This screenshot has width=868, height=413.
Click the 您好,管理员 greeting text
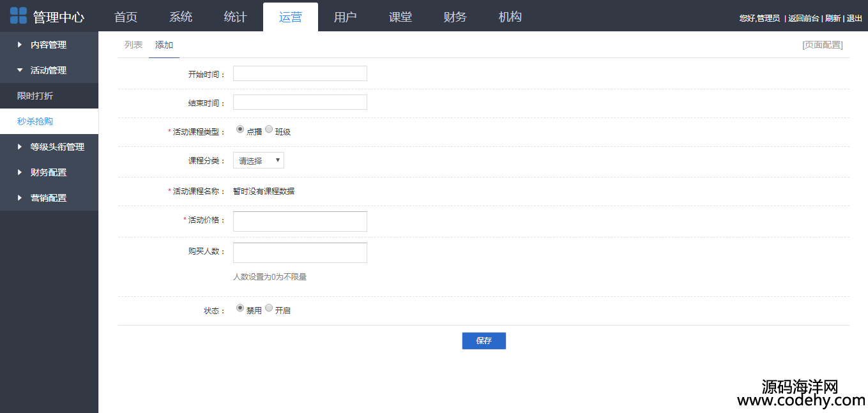759,19
